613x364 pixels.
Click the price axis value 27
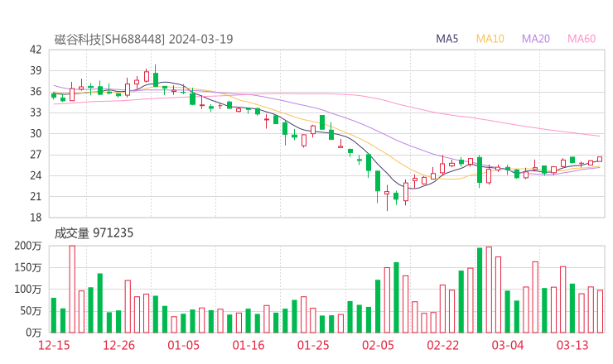click(36, 155)
